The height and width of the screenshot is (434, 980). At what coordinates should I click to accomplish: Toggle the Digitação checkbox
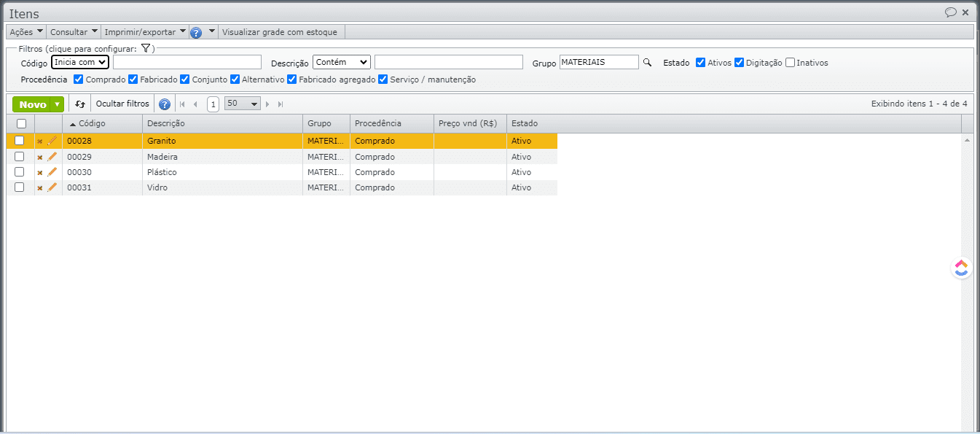click(x=739, y=63)
